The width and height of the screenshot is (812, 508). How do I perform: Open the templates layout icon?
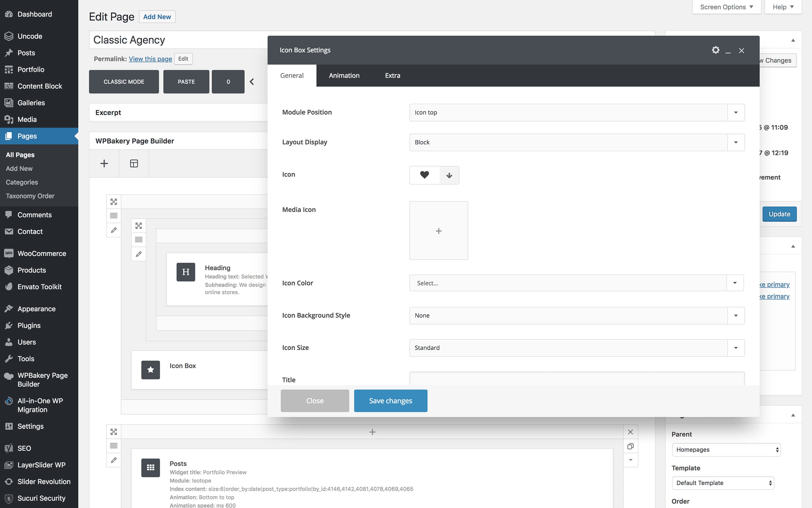134,163
